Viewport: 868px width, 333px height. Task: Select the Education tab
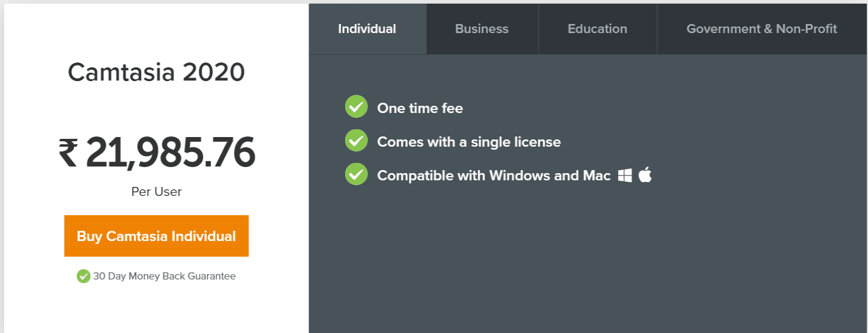pyautogui.click(x=597, y=29)
